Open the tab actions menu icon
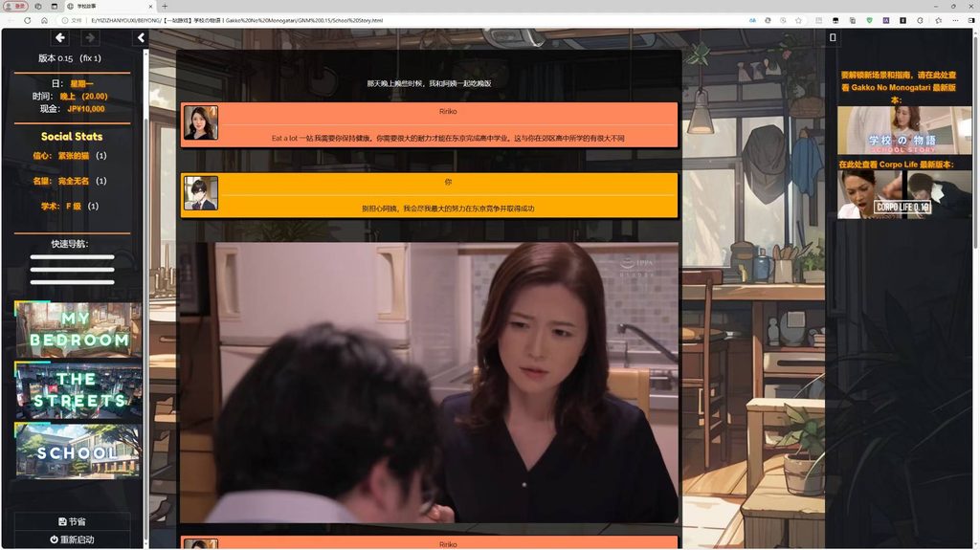The height and width of the screenshot is (550, 980). pyautogui.click(x=55, y=7)
